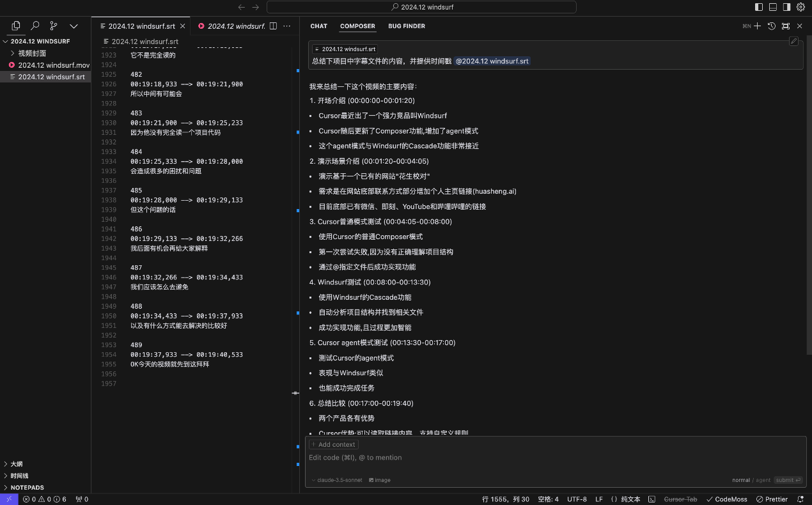Focus the Edit code input field
812x505 pixels.
pos(511,458)
